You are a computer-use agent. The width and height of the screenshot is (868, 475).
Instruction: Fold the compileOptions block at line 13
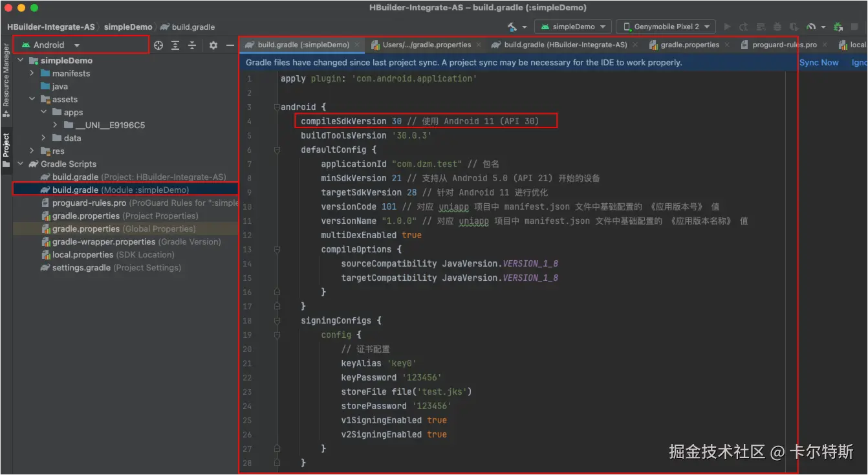coord(277,249)
